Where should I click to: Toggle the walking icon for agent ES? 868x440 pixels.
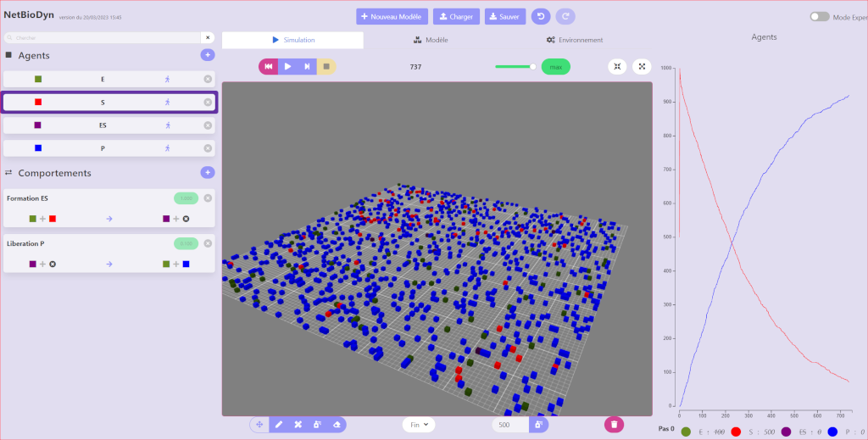coord(167,125)
